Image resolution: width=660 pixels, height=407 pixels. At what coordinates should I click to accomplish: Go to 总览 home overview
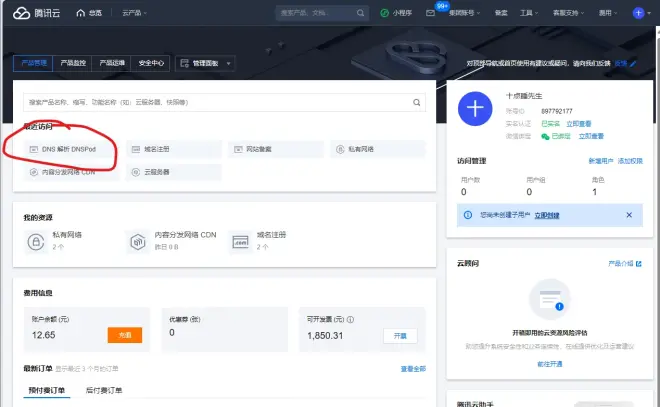click(89, 13)
